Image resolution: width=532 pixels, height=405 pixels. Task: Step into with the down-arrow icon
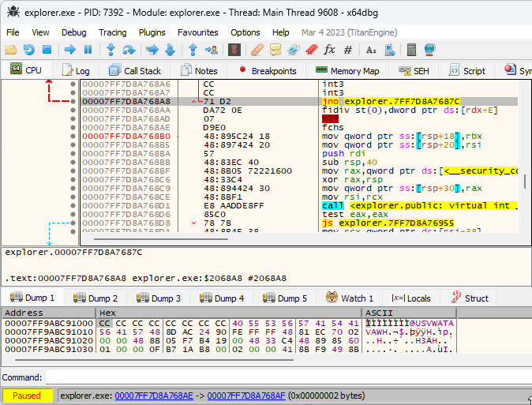tap(111, 50)
